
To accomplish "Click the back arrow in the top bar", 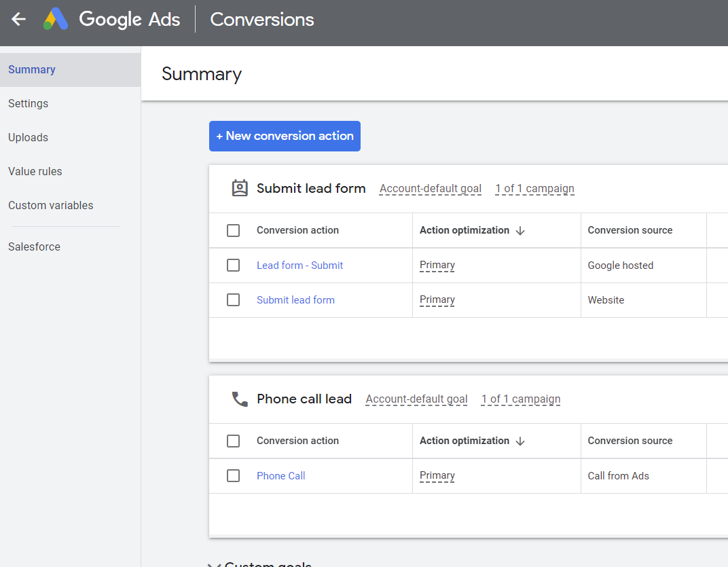I will coord(18,18).
